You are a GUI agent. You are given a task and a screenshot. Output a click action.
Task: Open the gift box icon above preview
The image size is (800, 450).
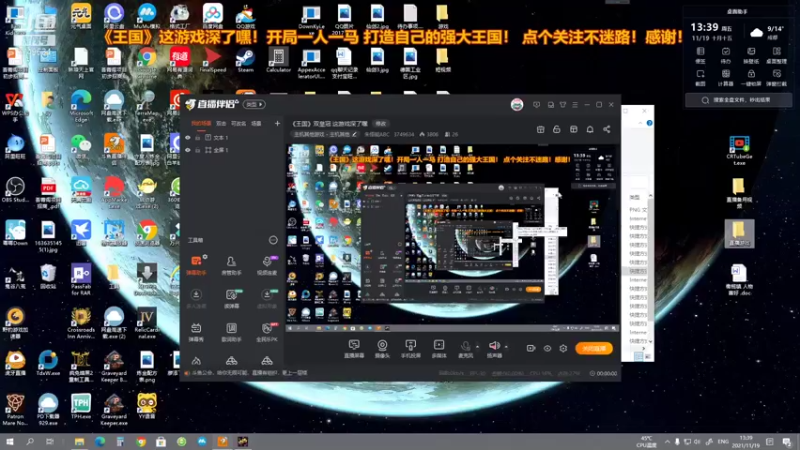540,130
